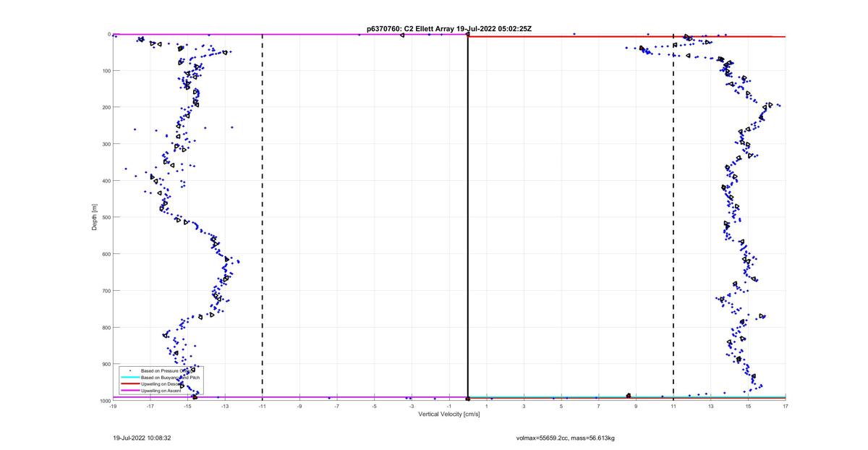The image size is (868, 450).
Task: Click the 'Depth [m]' axis label
Action: [94, 217]
